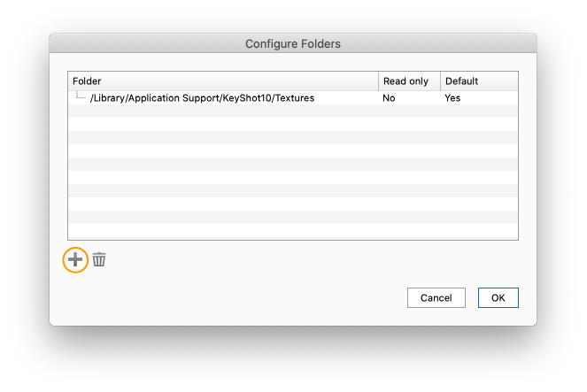Image resolution: width=587 pixels, height=392 pixels.
Task: Click divider between Folder and Read only headers
Action: coord(378,81)
